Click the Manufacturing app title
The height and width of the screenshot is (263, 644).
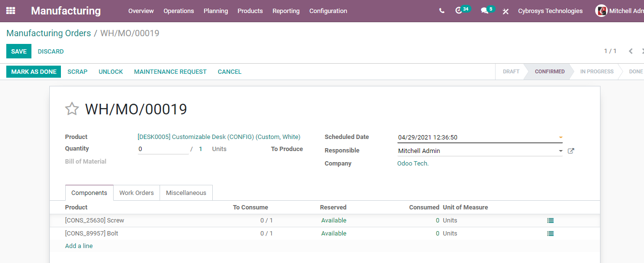click(x=66, y=11)
